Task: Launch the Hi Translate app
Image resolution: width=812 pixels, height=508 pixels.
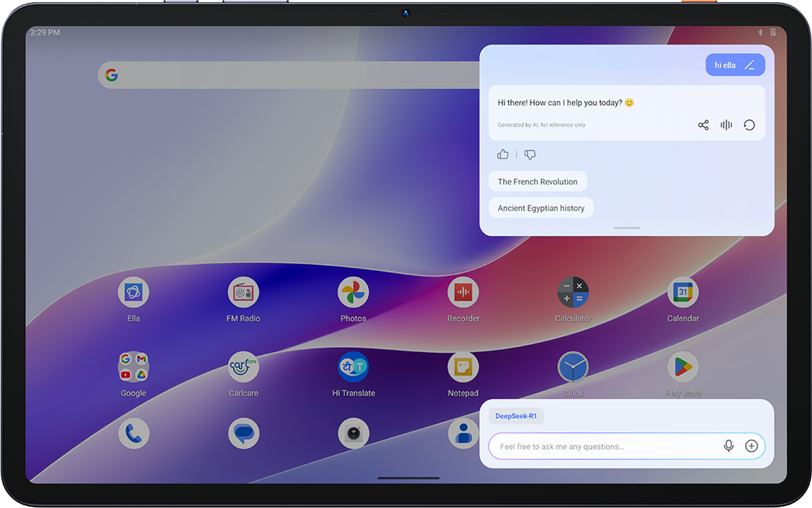Action: (x=354, y=367)
